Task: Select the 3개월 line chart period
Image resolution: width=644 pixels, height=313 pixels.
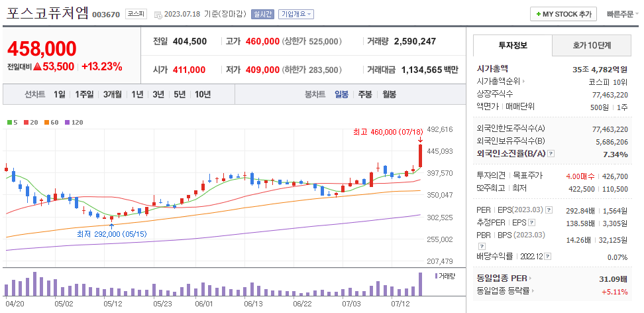Action: [x=112, y=95]
